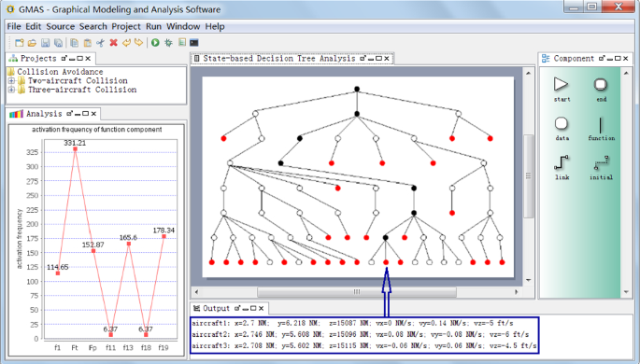Click the aircraft1 output line
640x364 pixels.
click(x=352, y=323)
